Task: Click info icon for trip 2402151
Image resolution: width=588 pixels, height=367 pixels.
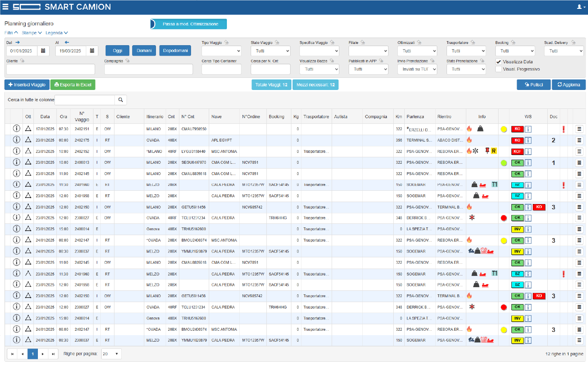Action: 17,129
